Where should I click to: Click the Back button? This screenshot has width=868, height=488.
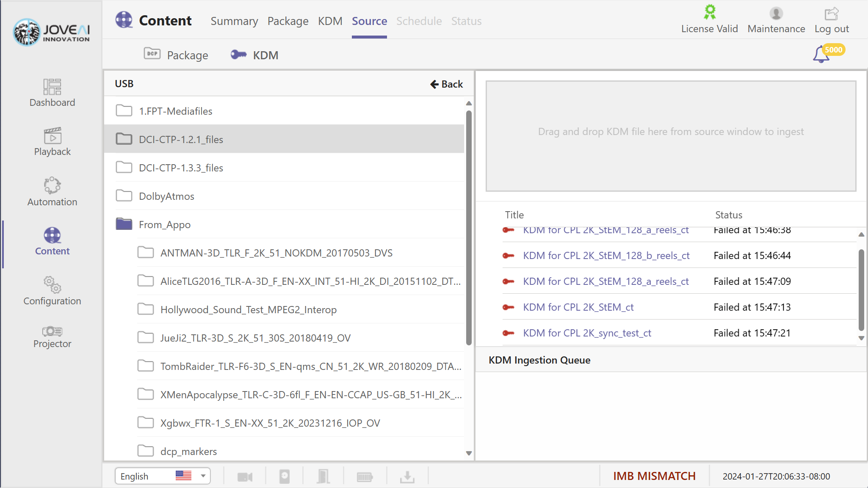[447, 84]
